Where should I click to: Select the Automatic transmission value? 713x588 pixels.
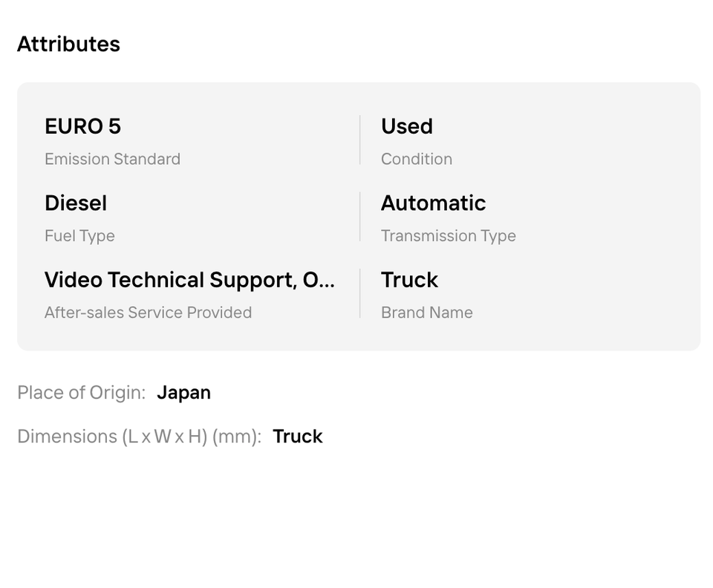pos(433,203)
